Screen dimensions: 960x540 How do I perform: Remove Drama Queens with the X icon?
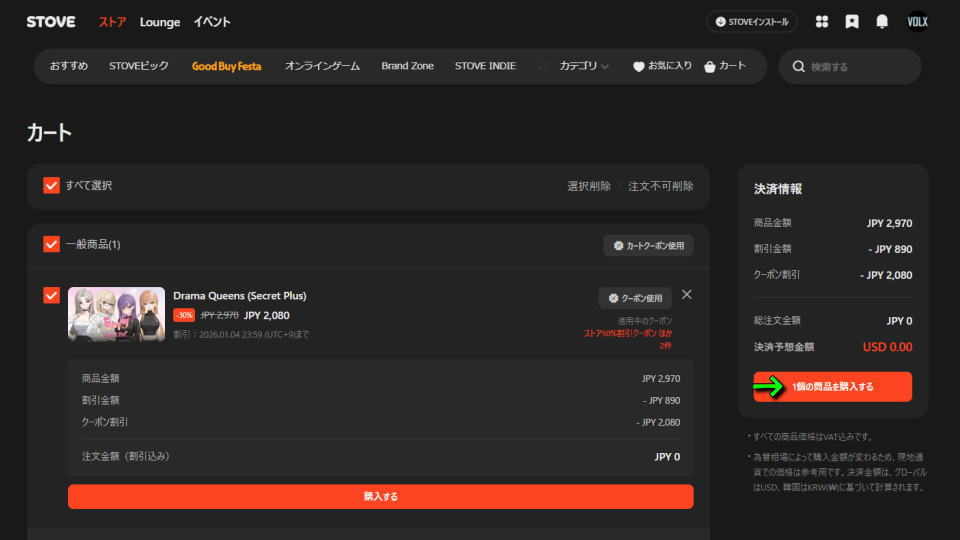pyautogui.click(x=686, y=294)
